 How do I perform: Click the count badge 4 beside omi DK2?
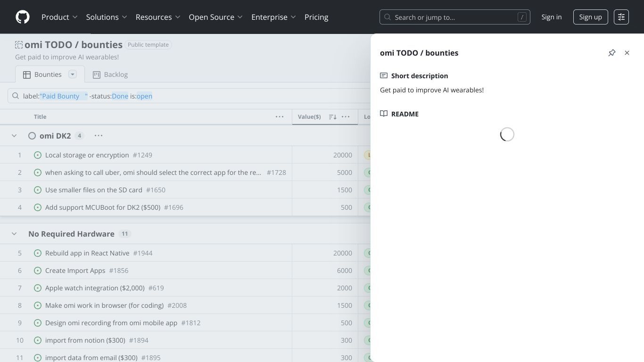79,136
